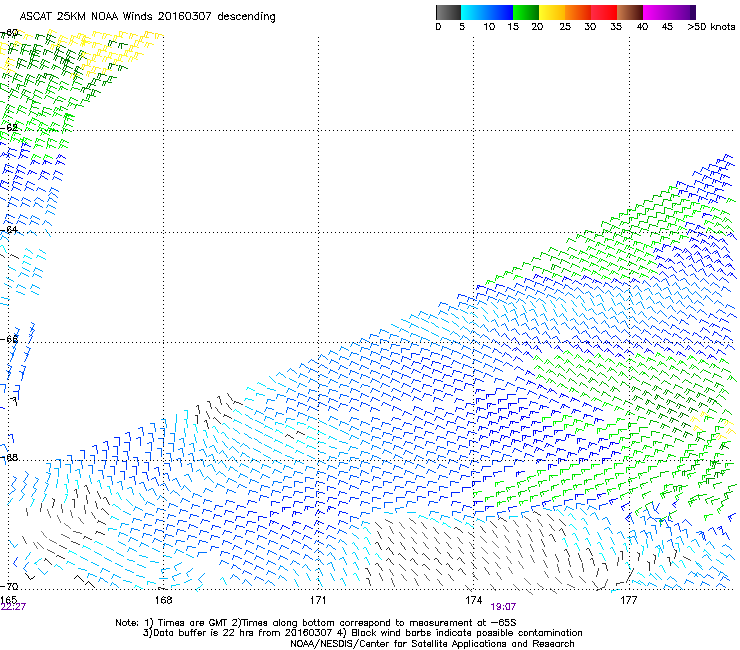Image resolution: width=740 pixels, height=650 pixels.
Task: Click the ASCAT 25KM NOAA Winds title
Action: 147,17
